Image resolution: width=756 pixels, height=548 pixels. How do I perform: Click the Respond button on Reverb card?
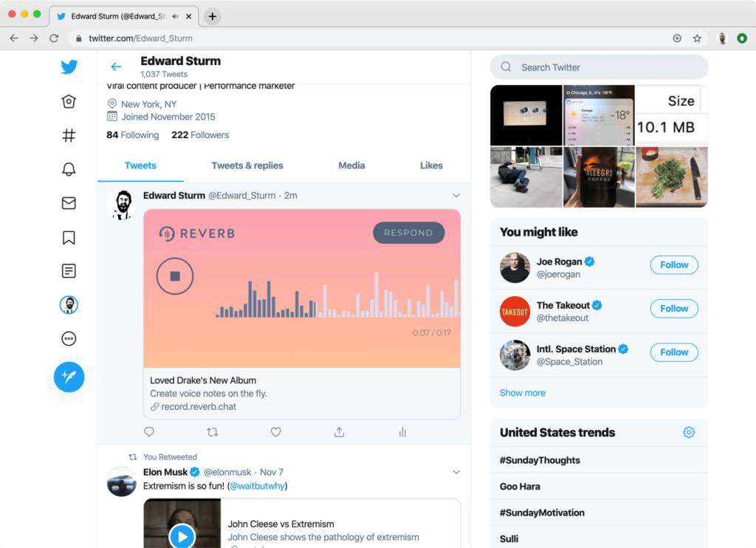coord(409,233)
